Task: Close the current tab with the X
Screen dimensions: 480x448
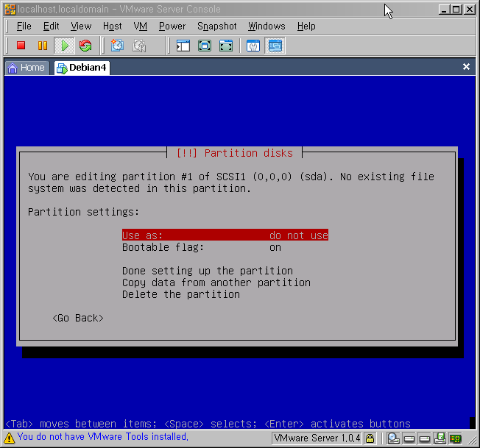Action: [x=466, y=67]
